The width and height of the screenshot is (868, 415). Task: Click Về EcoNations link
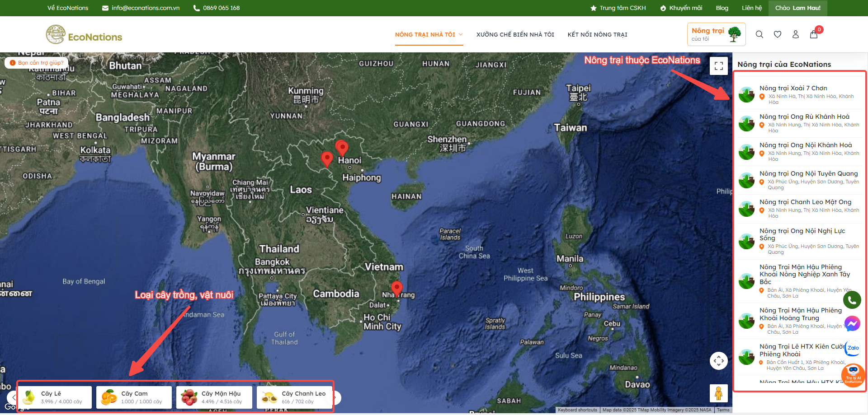tap(68, 8)
